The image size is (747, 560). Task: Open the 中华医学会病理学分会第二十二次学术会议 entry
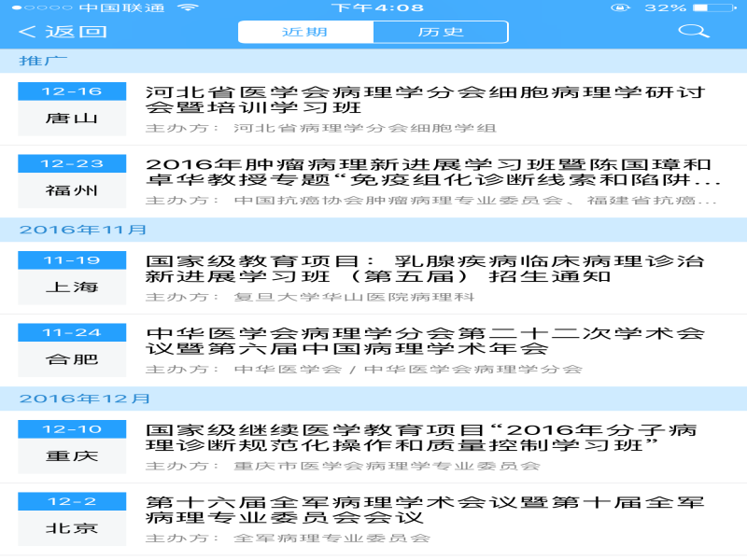[373, 351]
